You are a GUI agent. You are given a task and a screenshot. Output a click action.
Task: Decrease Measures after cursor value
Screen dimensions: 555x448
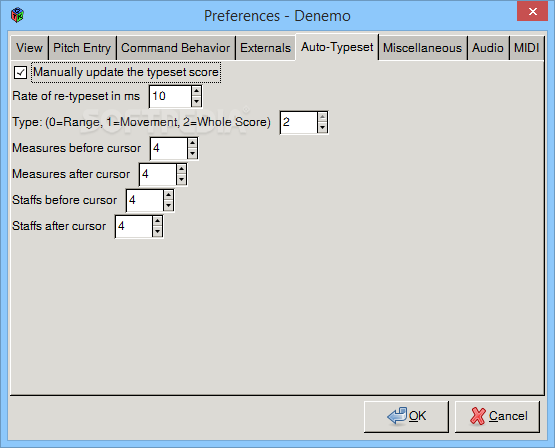(181, 179)
